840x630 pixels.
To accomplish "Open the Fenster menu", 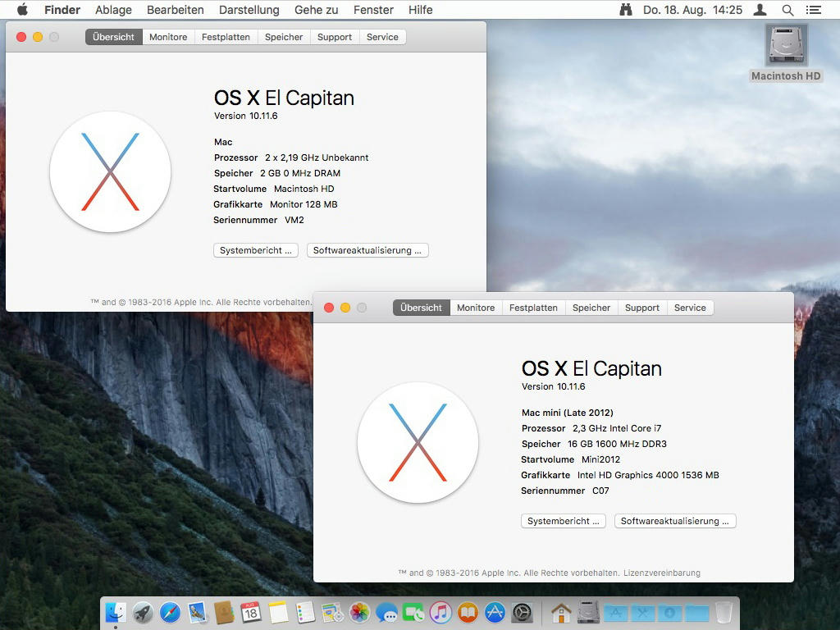I will 373,10.
